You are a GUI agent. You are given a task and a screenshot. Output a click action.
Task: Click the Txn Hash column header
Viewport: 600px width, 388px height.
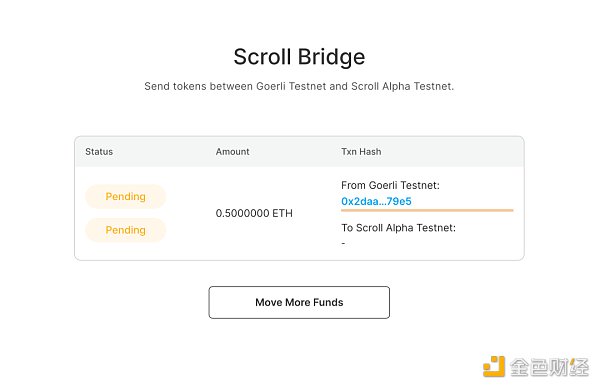click(x=361, y=152)
